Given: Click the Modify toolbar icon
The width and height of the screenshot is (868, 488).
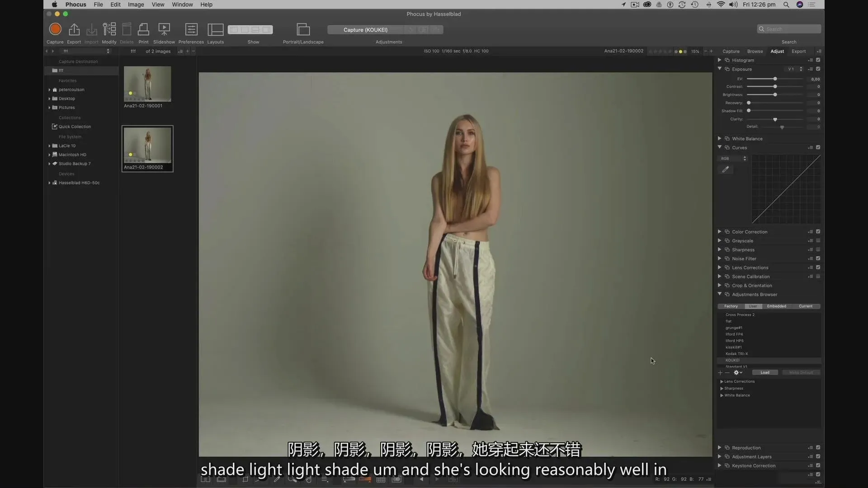Looking at the screenshot, I should (x=109, y=29).
